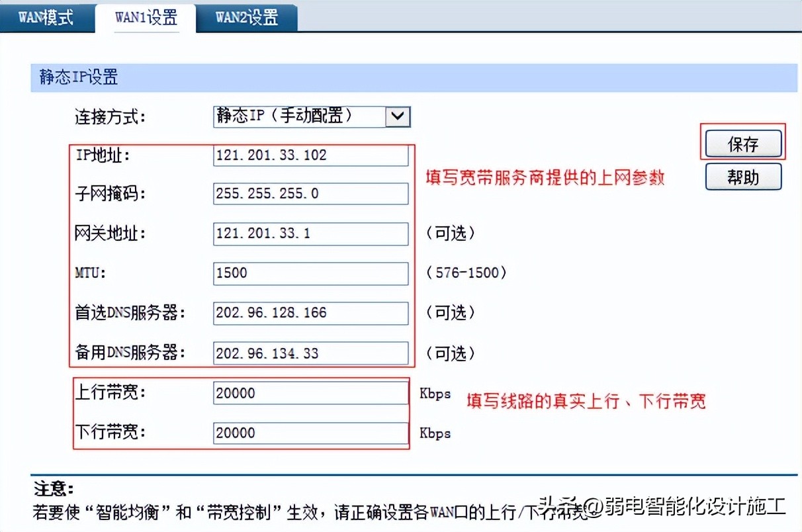Click the 网关地址 input box
802x532 pixels.
[x=310, y=234]
